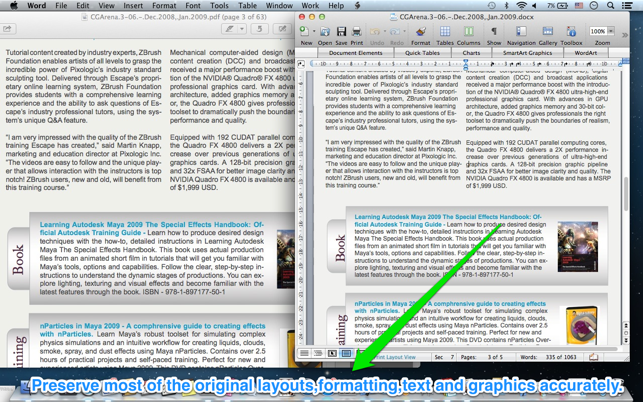Viewport: 643px width, 402px height.
Task: Switch to Outline view icon
Action: point(318,353)
